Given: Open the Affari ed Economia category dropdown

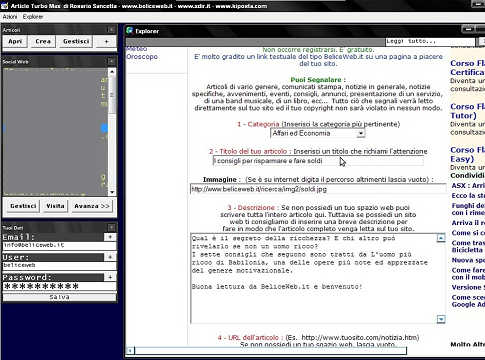Looking at the screenshot, I should click(x=317, y=133).
